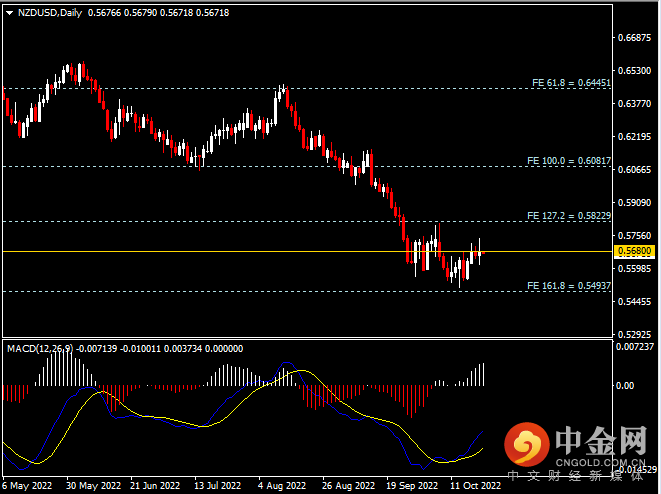Click the 0.55985 price axis label
The height and width of the screenshot is (494, 661).
coord(634,268)
